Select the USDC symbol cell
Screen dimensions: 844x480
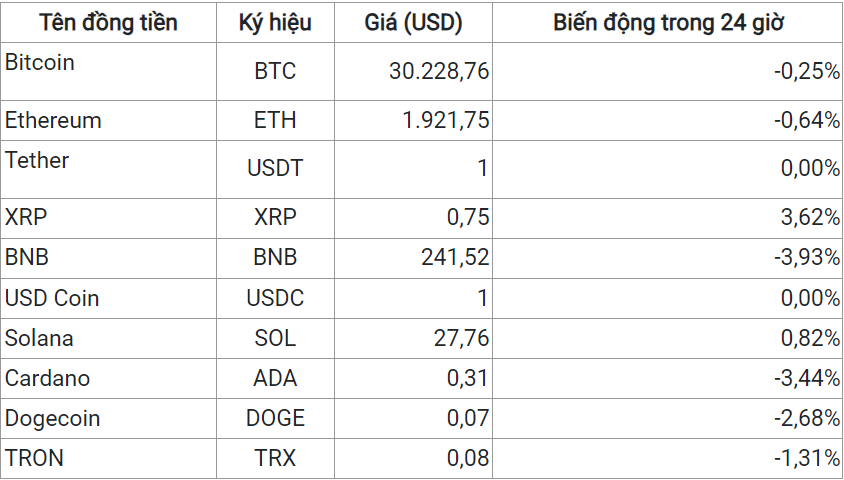click(275, 298)
